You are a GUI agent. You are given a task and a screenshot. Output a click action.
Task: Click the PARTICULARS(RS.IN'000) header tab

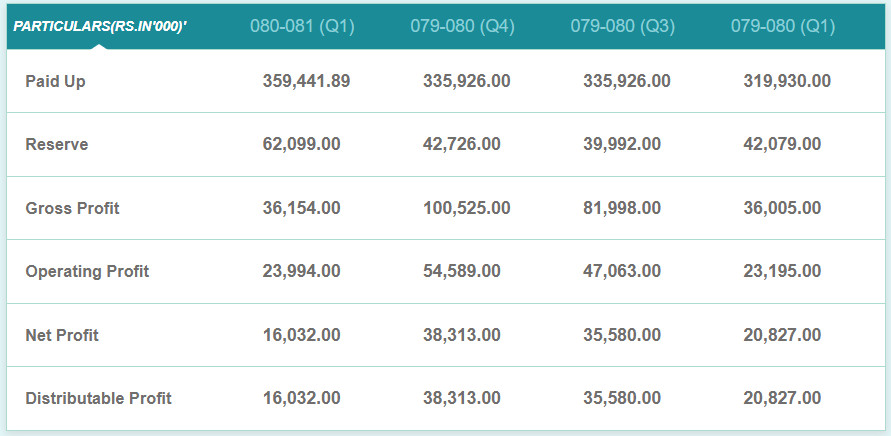pyautogui.click(x=100, y=27)
